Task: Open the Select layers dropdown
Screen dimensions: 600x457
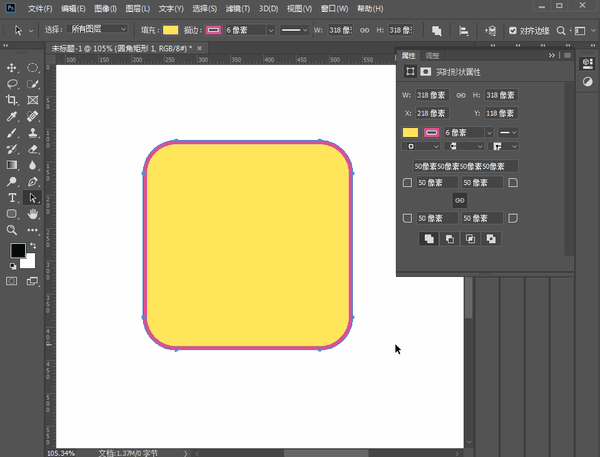Action: 97,29
